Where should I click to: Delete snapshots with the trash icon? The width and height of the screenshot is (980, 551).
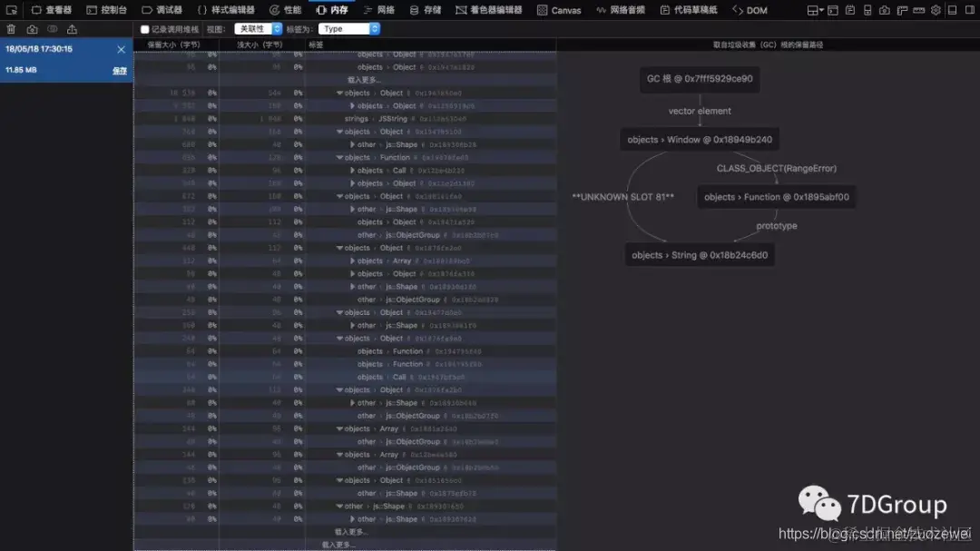11,29
